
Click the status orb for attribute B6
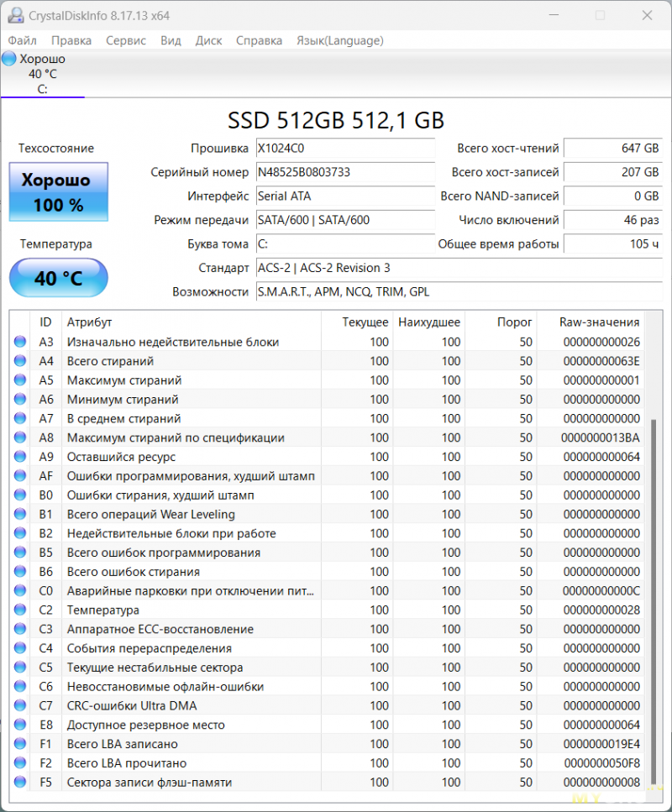point(20,572)
